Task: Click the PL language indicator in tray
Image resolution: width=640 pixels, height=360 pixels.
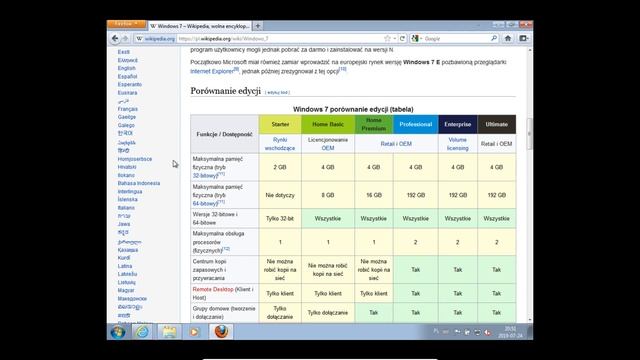Action: click(436, 332)
